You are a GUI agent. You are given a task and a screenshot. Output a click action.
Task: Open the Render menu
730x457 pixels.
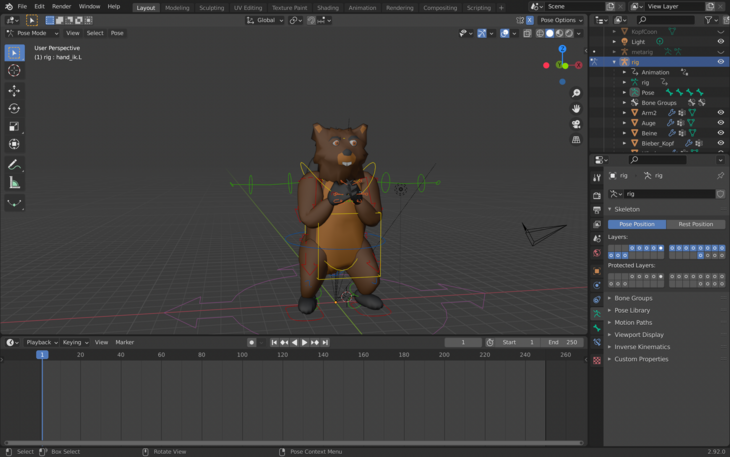[x=61, y=7]
